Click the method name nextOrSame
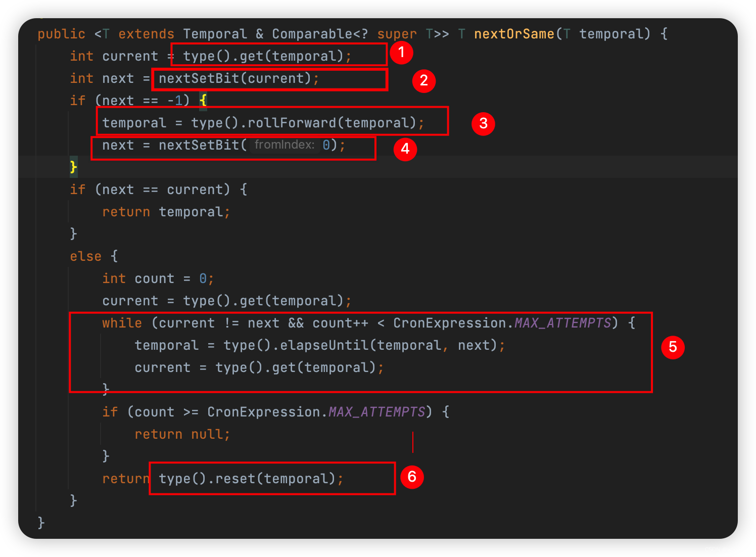 click(514, 34)
